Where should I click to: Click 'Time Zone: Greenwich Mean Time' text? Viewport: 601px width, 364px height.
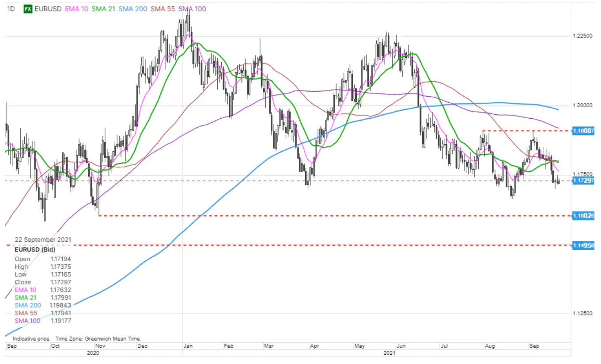click(x=98, y=339)
